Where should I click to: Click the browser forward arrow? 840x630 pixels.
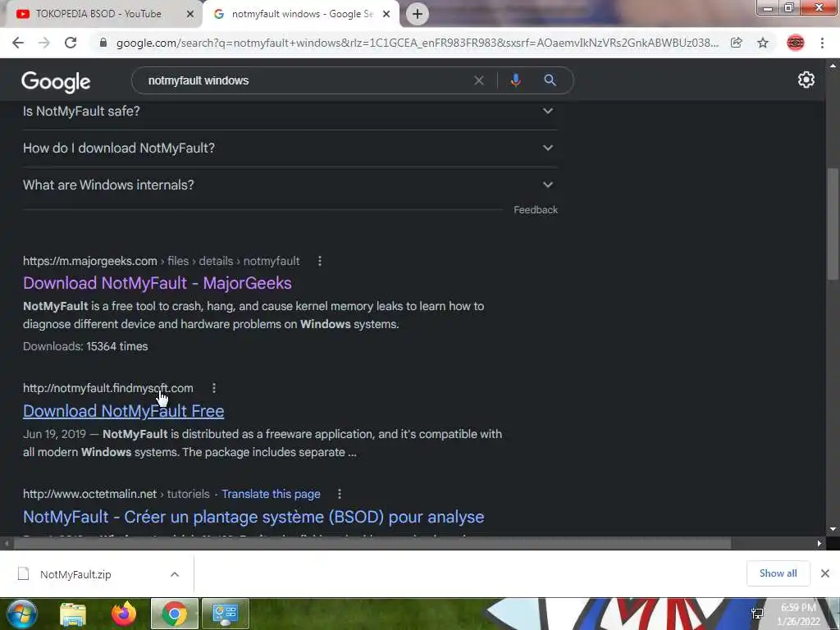click(x=44, y=43)
